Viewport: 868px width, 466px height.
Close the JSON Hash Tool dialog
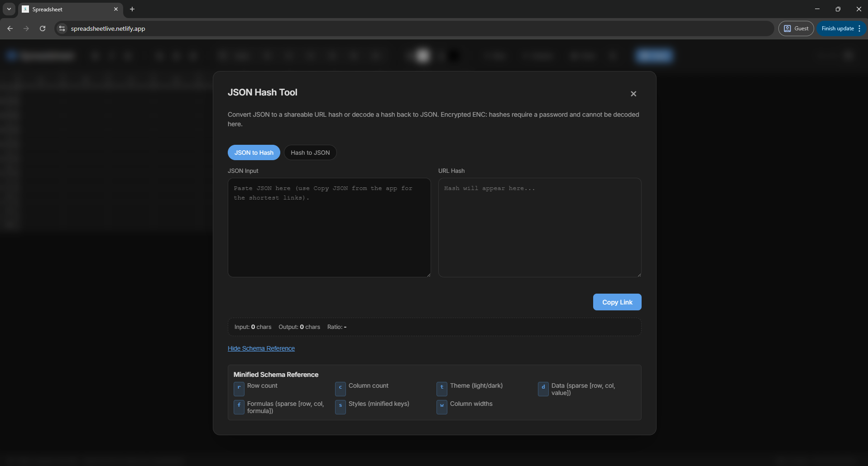coord(633,94)
